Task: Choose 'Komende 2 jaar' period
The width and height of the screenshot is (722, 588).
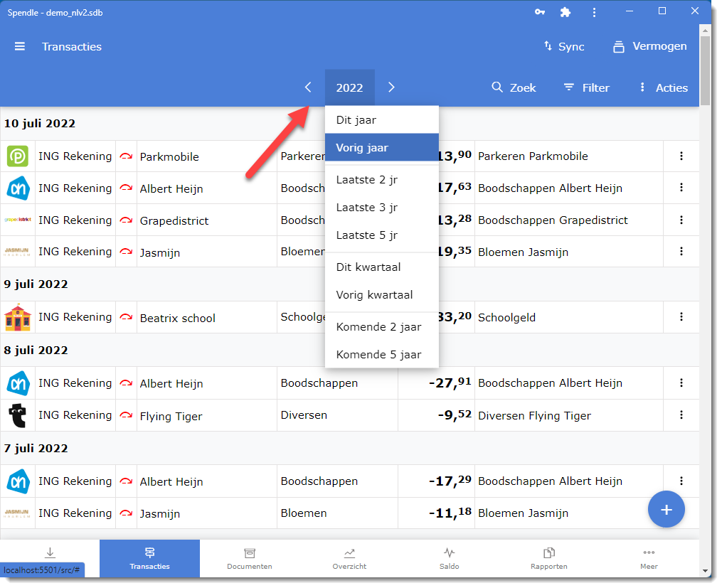Action: click(382, 327)
